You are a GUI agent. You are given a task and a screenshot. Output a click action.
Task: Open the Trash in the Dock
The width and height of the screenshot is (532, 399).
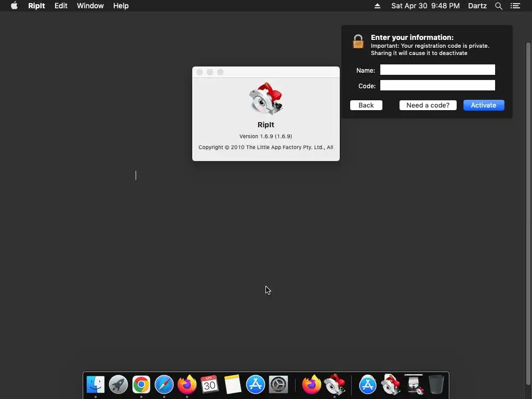(x=436, y=384)
